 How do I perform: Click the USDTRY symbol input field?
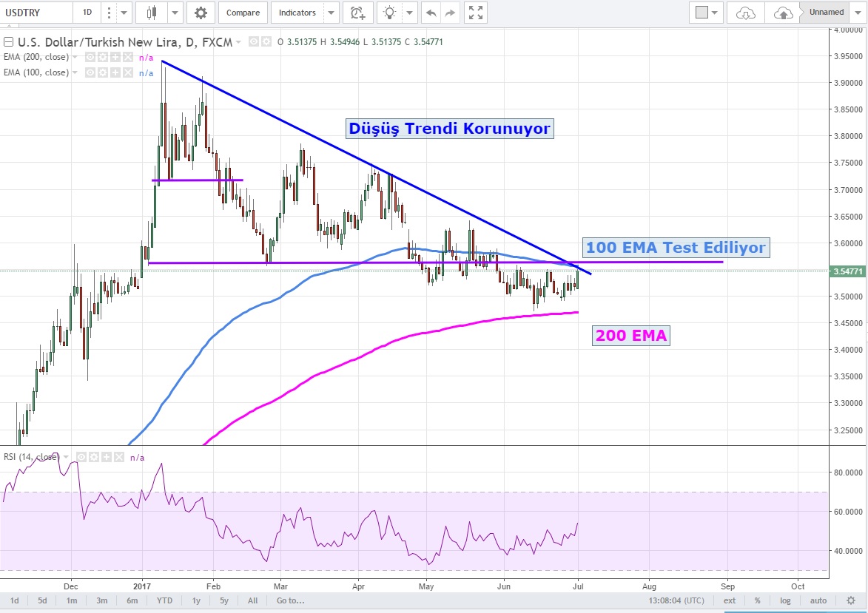pyautogui.click(x=37, y=13)
